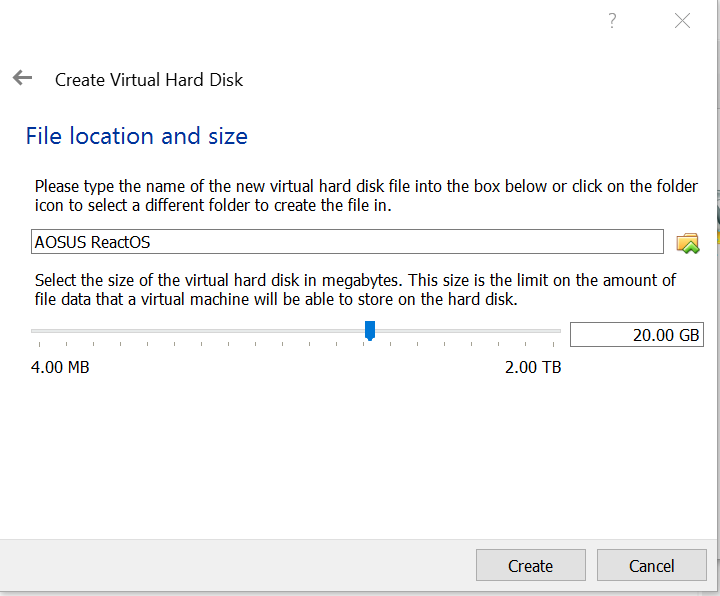Viewport: 720px width, 596px height.
Task: Click the far left end of size slider
Action: click(34, 331)
